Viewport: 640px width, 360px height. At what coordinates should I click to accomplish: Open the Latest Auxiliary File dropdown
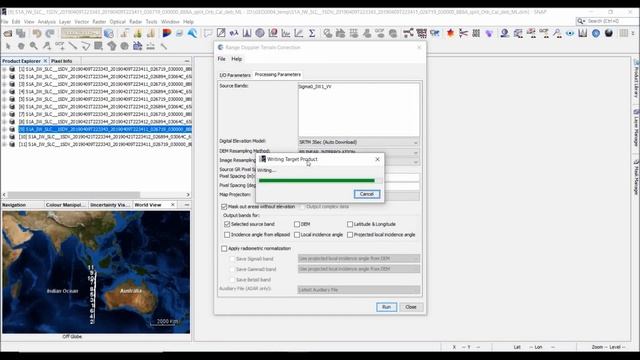[x=358, y=290]
